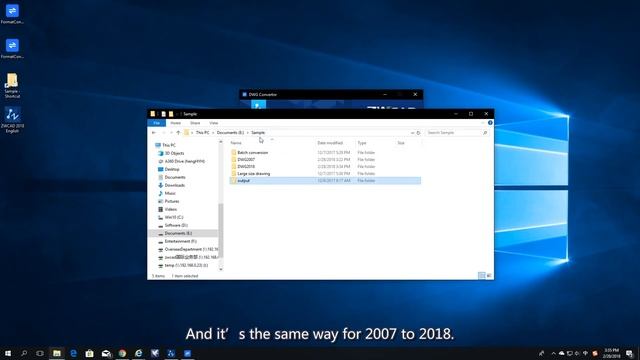
Task: Show hidden system tray icons
Action: point(553,353)
